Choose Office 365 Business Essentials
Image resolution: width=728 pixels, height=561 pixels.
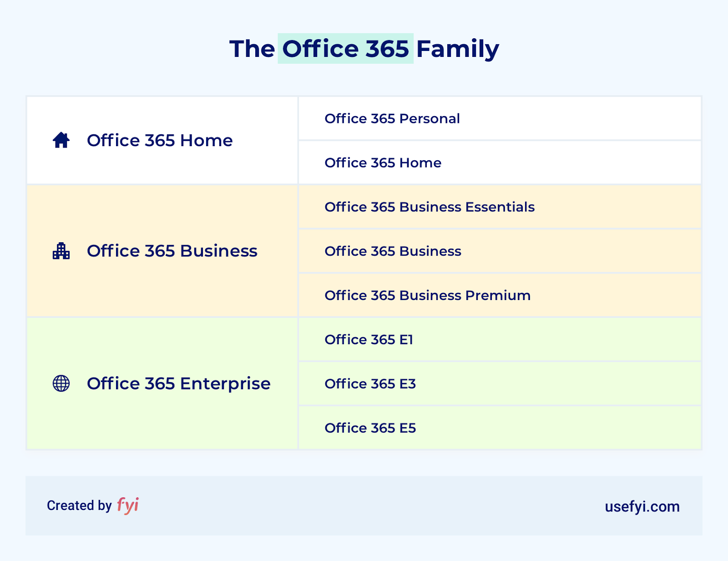(x=429, y=207)
